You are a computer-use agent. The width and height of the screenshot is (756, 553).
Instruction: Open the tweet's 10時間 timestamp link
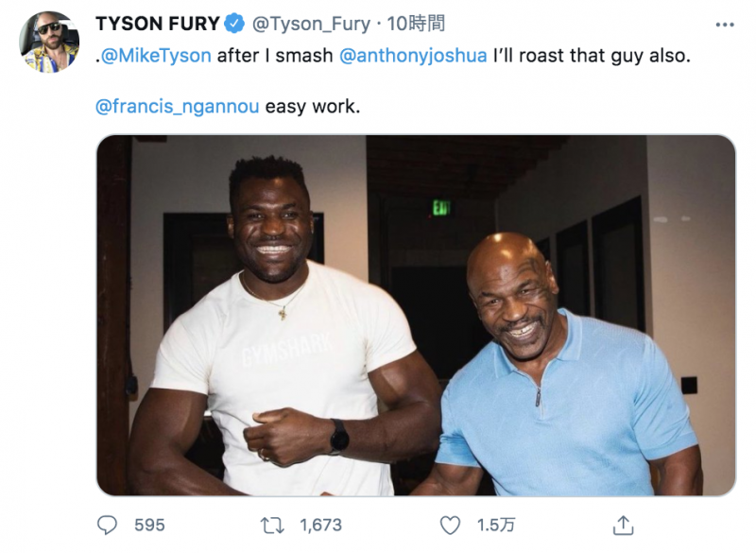click(417, 24)
